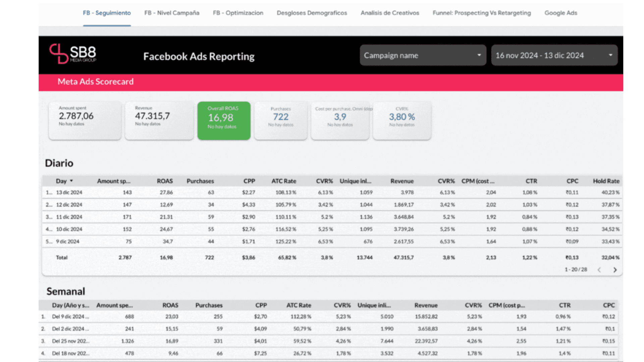
Task: Go to next page of Diario table
Action: (x=615, y=270)
